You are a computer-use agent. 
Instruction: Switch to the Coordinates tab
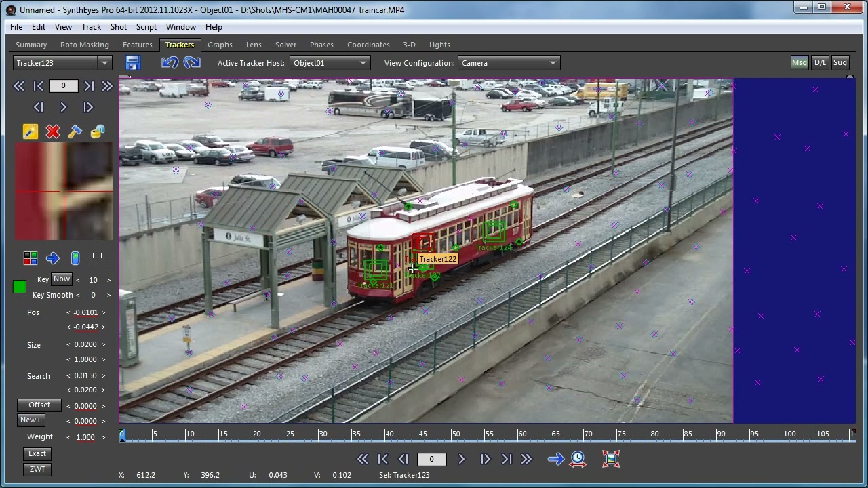click(368, 45)
